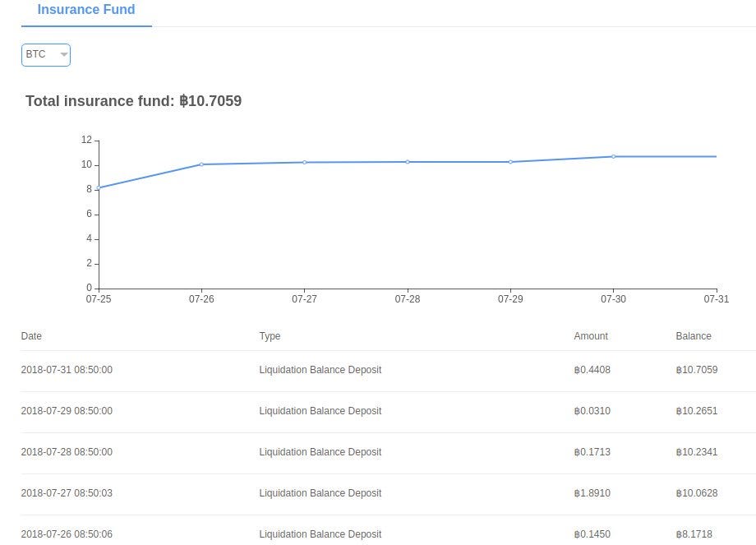Screen dimensions: 756x545
Task: Select the 2018-07-31 08:50:00 date cell
Action: coord(67,370)
